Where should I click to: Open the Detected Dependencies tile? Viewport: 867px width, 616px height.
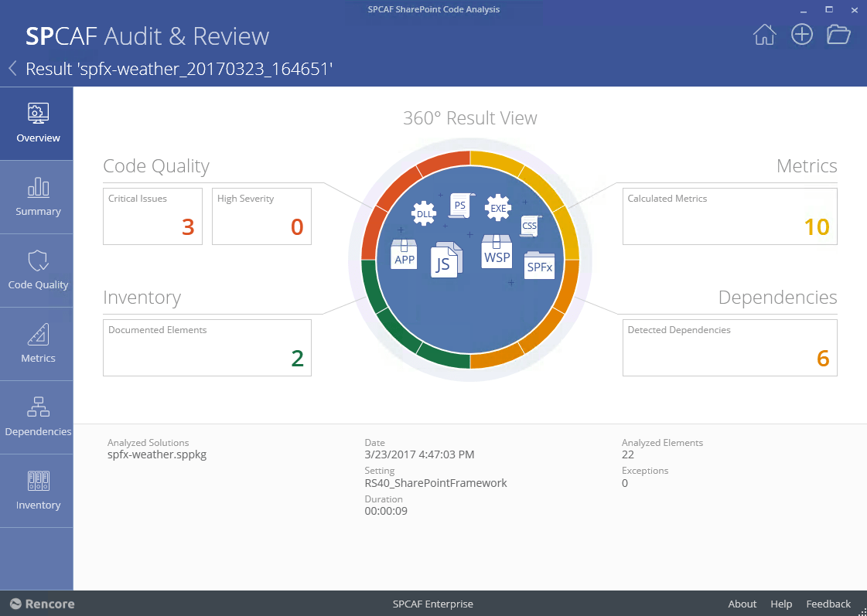point(730,348)
